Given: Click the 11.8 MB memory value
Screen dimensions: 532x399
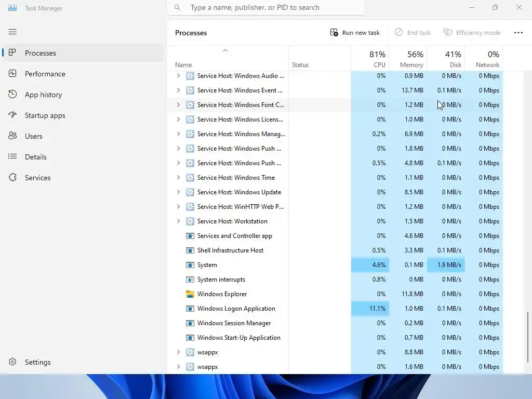Looking at the screenshot, I should [x=412, y=294].
